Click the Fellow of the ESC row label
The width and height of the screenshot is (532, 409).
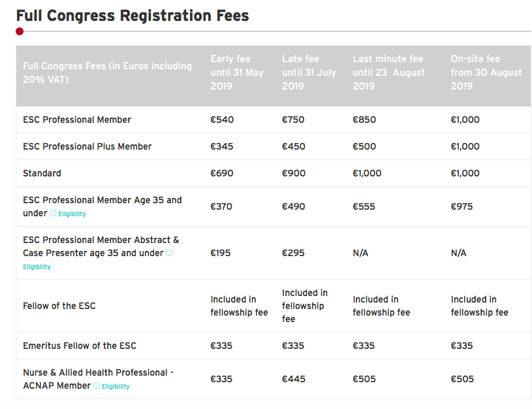coord(59,306)
